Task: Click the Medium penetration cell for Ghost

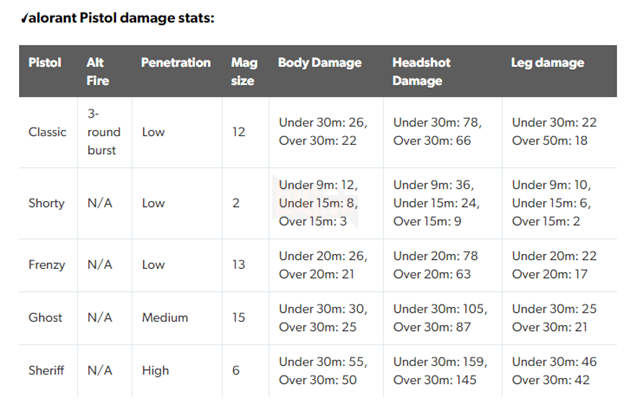Action: tap(165, 317)
